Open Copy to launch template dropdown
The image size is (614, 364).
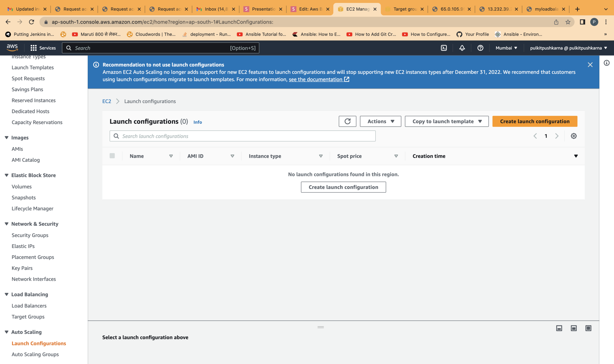pos(447,121)
